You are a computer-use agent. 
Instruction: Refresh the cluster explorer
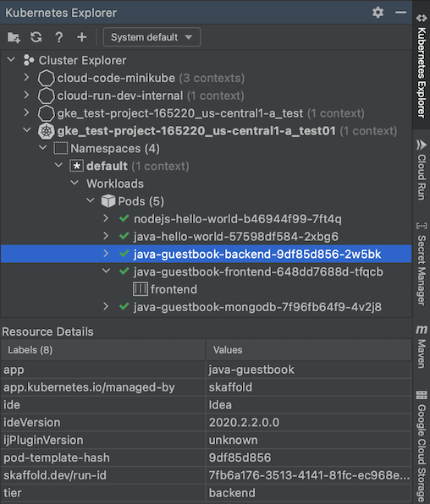(x=36, y=37)
